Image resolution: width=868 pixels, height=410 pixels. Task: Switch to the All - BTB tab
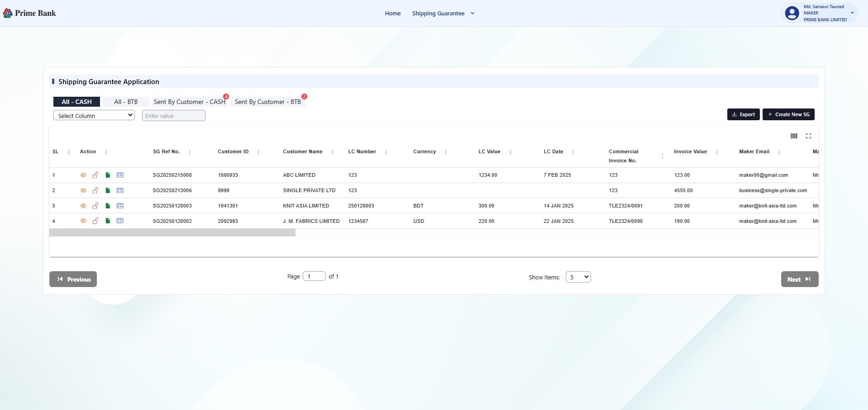[126, 102]
